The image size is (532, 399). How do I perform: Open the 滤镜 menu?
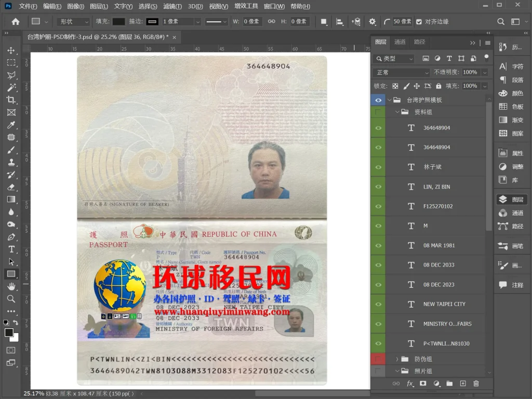coord(172,6)
